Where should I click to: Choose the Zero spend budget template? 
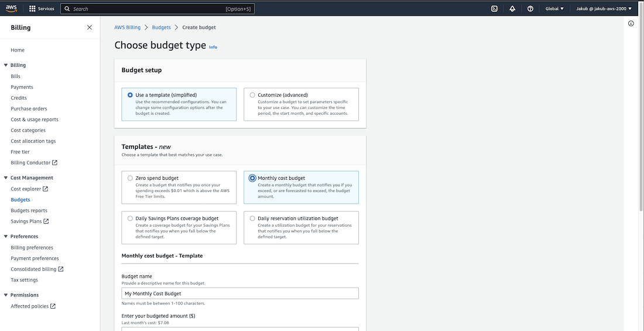point(179,187)
